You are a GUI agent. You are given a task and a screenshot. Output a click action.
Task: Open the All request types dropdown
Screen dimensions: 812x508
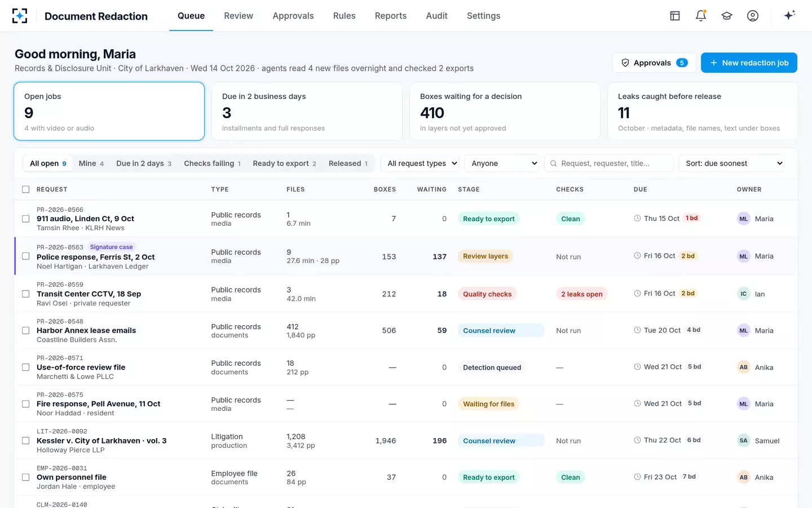pos(420,163)
